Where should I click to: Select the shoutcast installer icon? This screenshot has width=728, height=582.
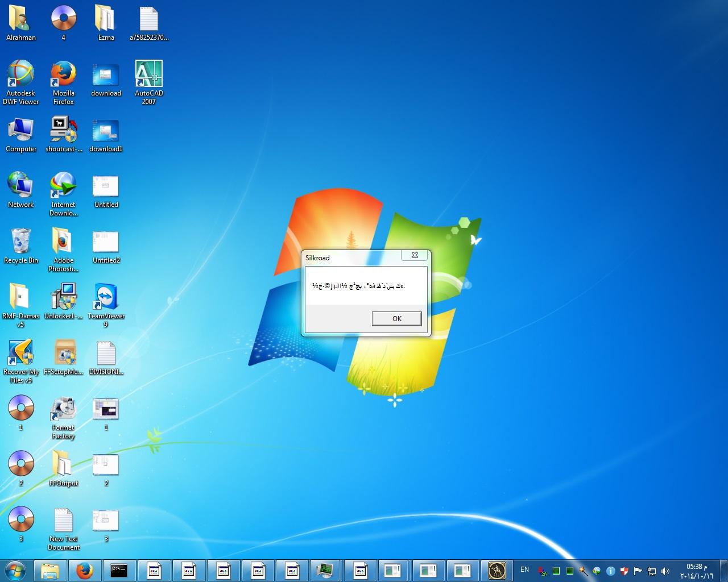pyautogui.click(x=64, y=135)
